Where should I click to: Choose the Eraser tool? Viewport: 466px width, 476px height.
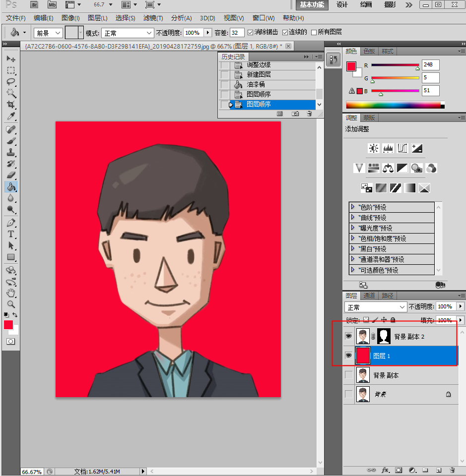(x=11, y=175)
